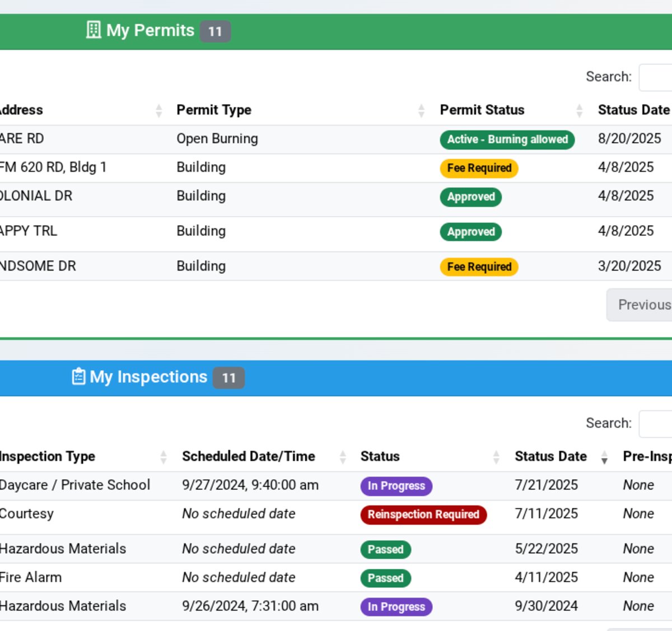Click Active - Burning allowed status badge

(507, 139)
